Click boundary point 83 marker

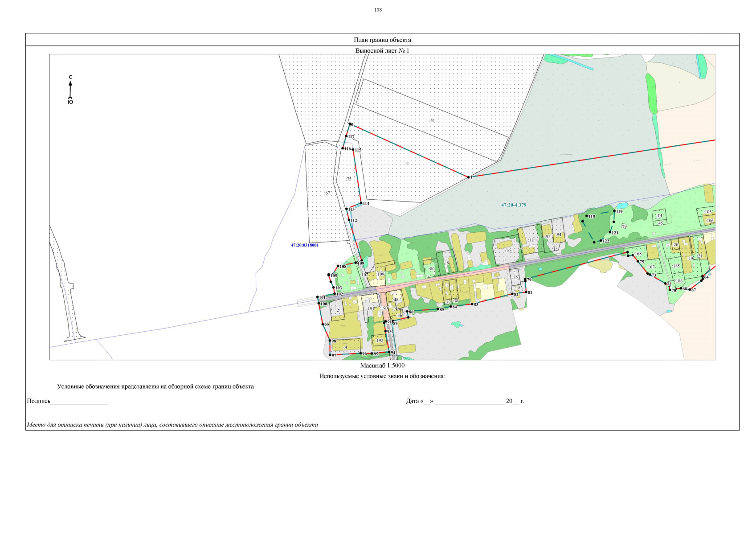tap(472, 304)
